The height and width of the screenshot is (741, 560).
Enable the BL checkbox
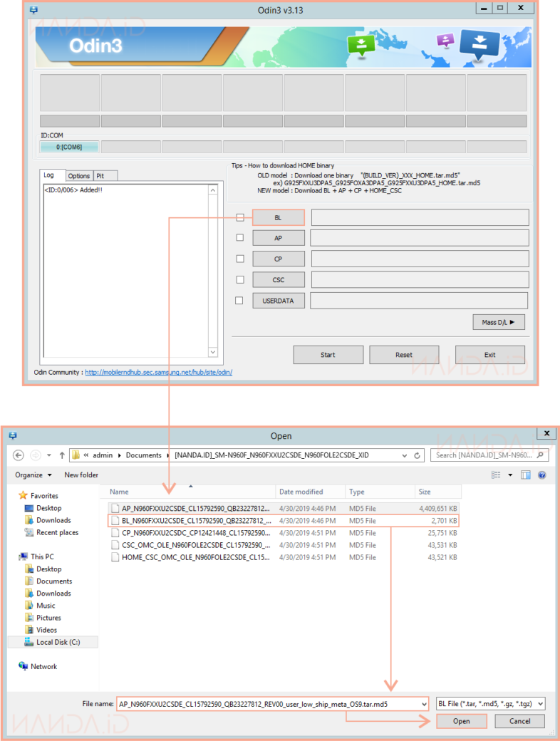pos(240,217)
